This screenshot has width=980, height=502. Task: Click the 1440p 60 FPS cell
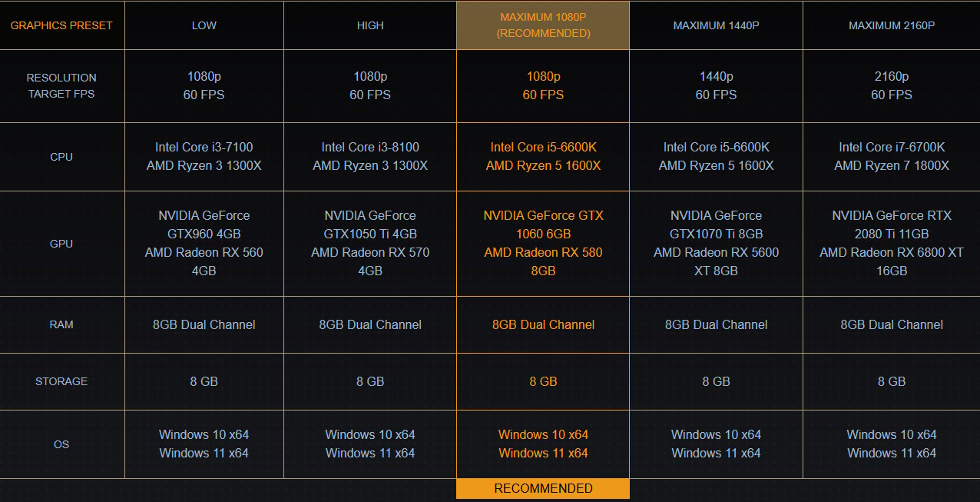pyautogui.click(x=716, y=86)
